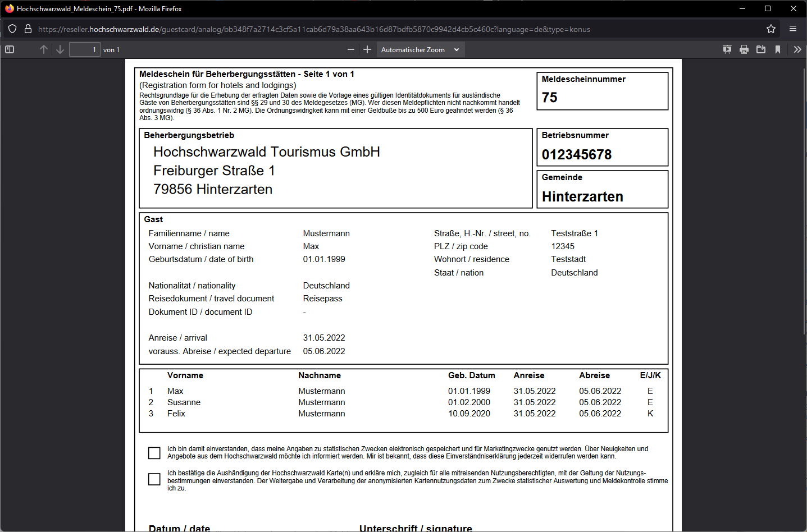Click the page number input field
This screenshot has height=532, width=807.
click(85, 49)
